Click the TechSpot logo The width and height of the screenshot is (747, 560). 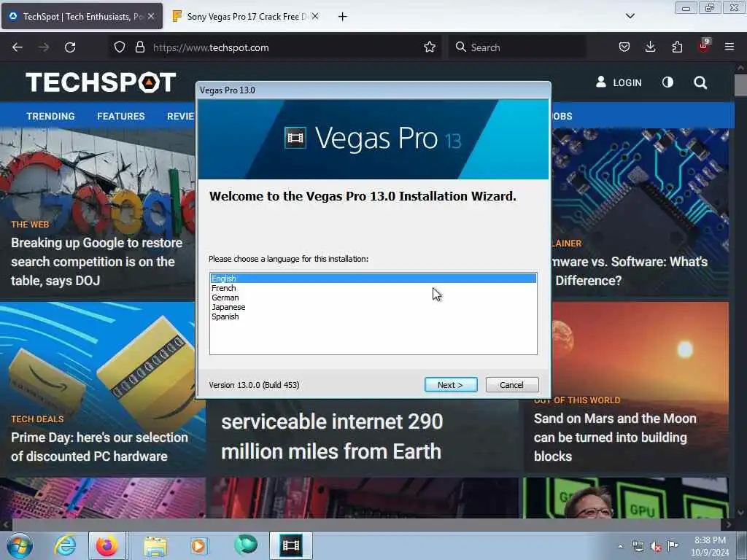pyautogui.click(x=101, y=82)
